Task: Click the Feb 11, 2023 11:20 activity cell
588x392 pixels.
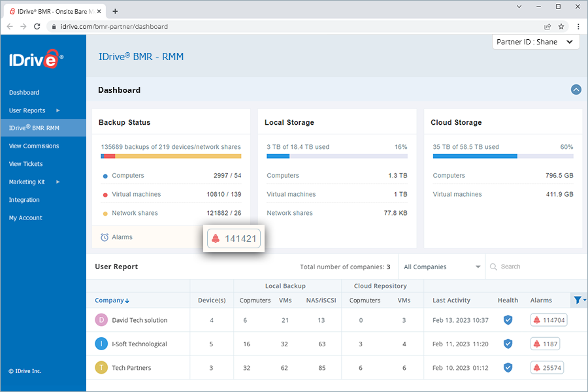Action: 461,344
